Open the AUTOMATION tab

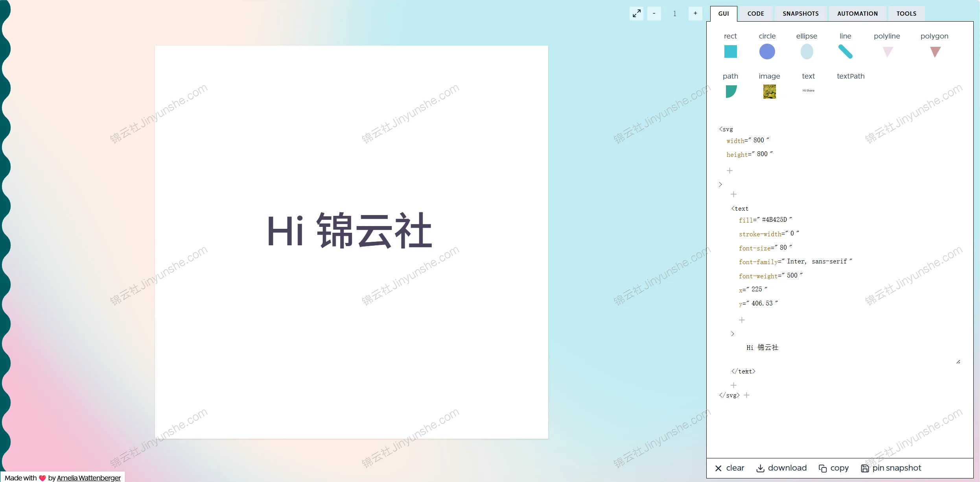coord(857,14)
